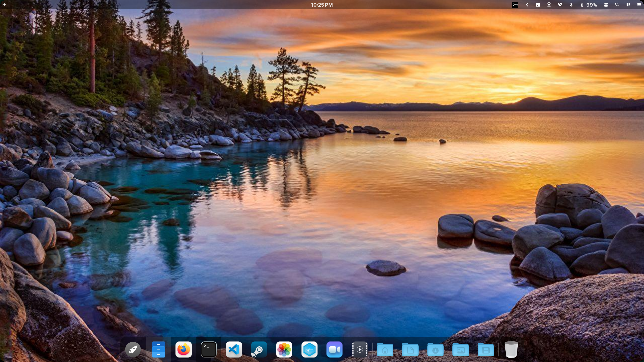The image size is (644, 362).
Task: Click the search magnifier in top bar
Action: (617, 5)
